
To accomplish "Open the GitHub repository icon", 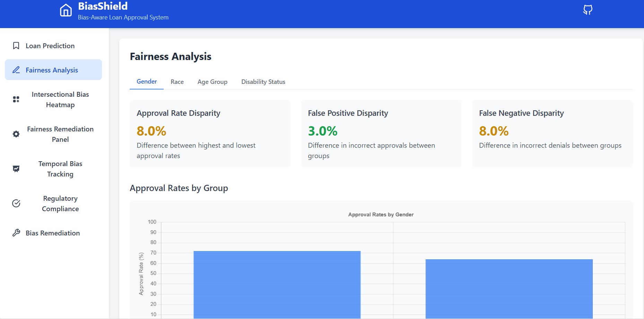I will coord(587,10).
